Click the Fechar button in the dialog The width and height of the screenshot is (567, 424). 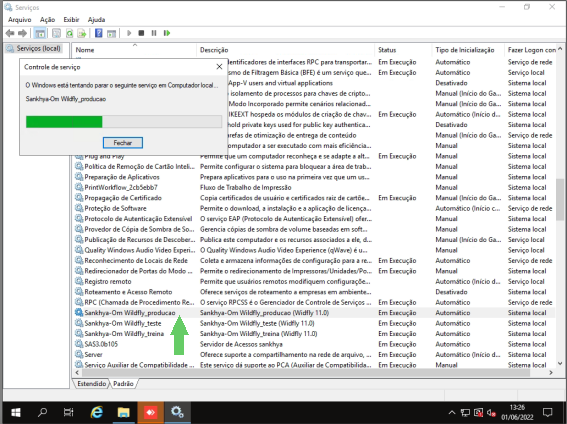click(123, 143)
